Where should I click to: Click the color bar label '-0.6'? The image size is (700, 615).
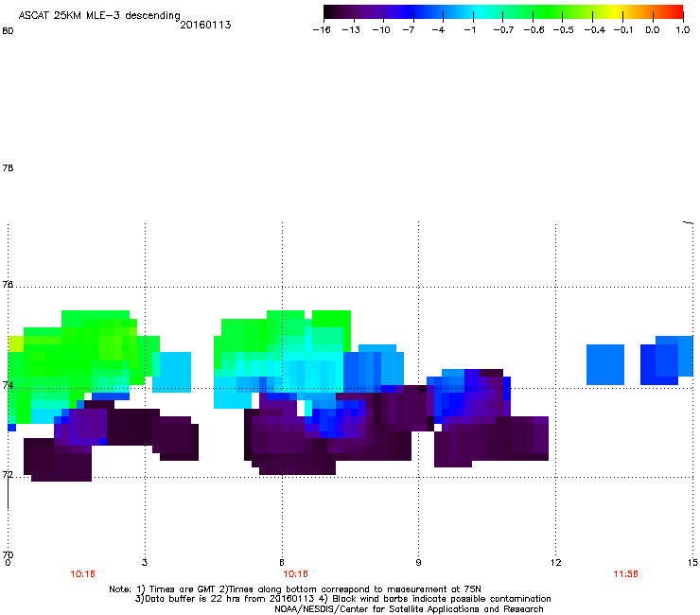click(534, 30)
